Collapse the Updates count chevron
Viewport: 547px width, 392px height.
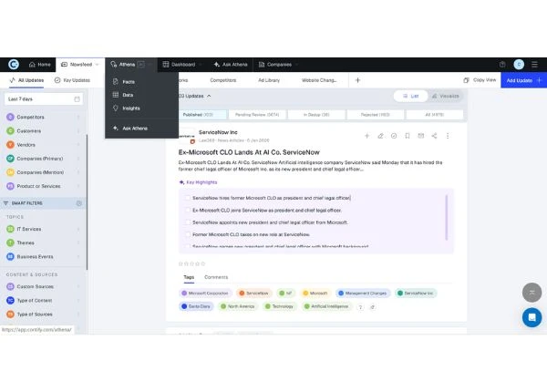(x=209, y=96)
